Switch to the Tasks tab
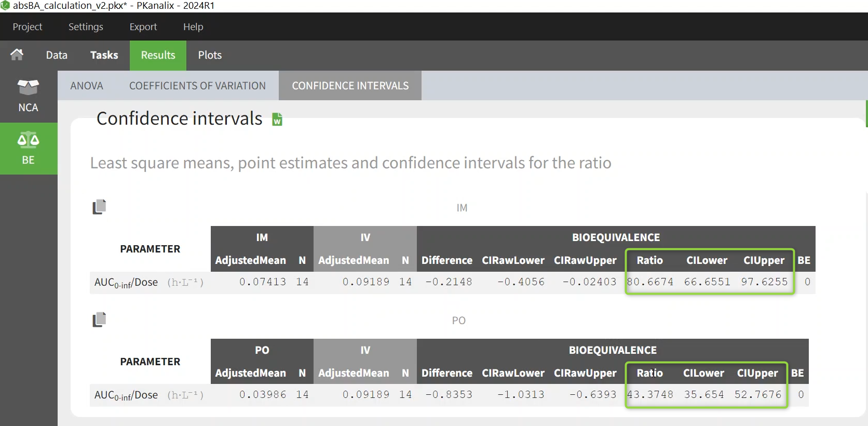 point(104,55)
